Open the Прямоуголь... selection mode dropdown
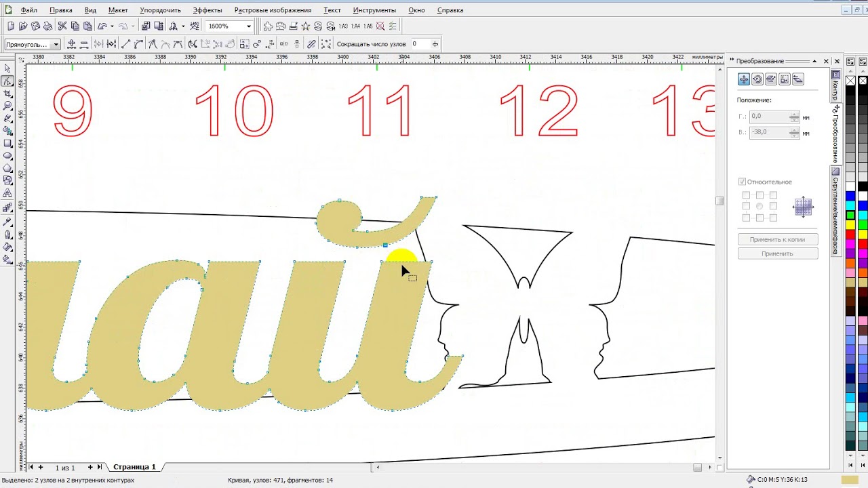This screenshot has width=868, height=488. pyautogui.click(x=56, y=44)
